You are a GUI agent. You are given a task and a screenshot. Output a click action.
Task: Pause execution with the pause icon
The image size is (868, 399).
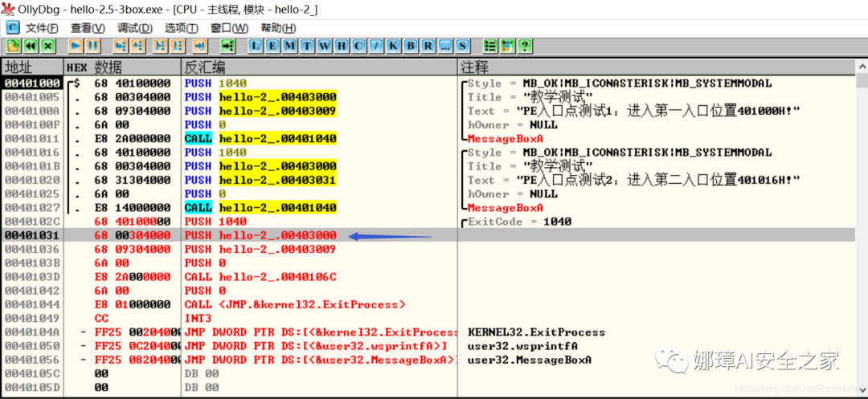pyautogui.click(x=93, y=46)
